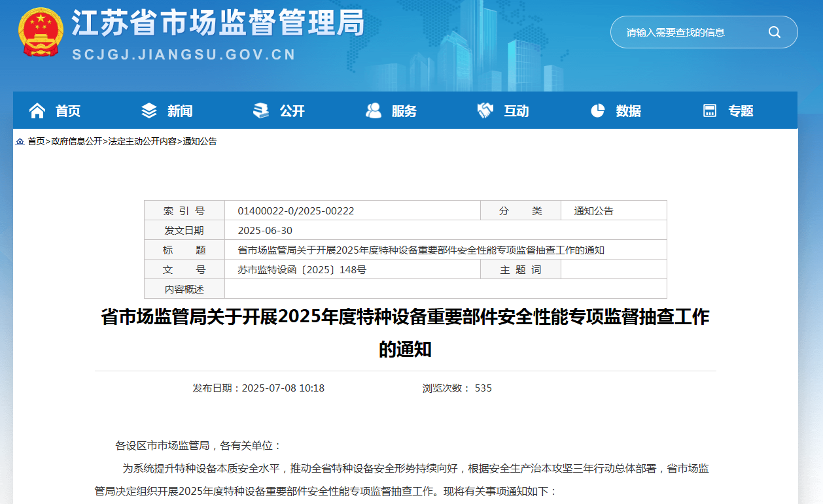Open the 专题 navigation tab
Screen dimensions: 823x504
tap(741, 111)
